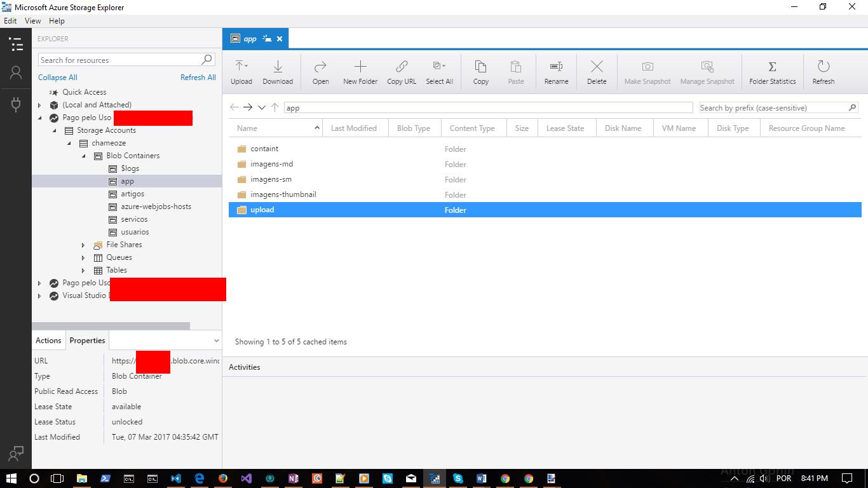Click magnifier in prefix search box

(853, 107)
